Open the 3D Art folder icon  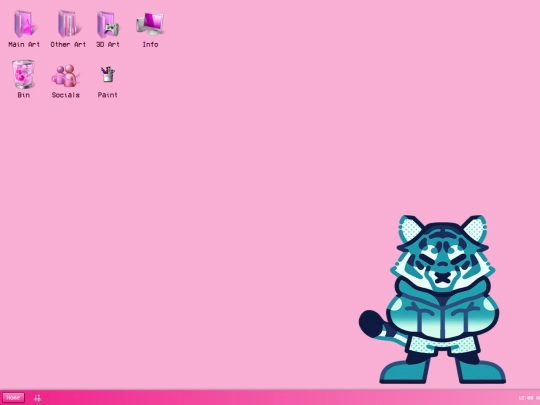[108, 24]
